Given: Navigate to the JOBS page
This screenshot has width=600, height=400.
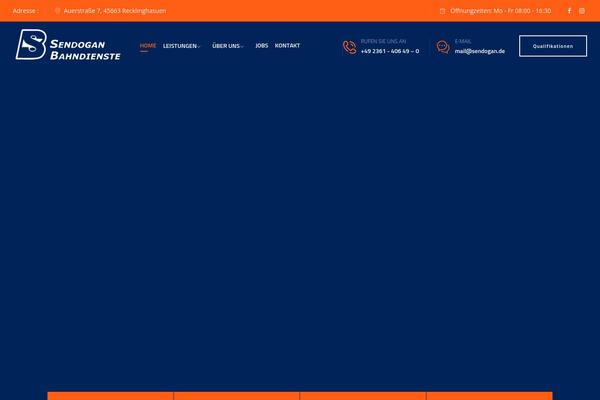Looking at the screenshot, I should coord(262,46).
